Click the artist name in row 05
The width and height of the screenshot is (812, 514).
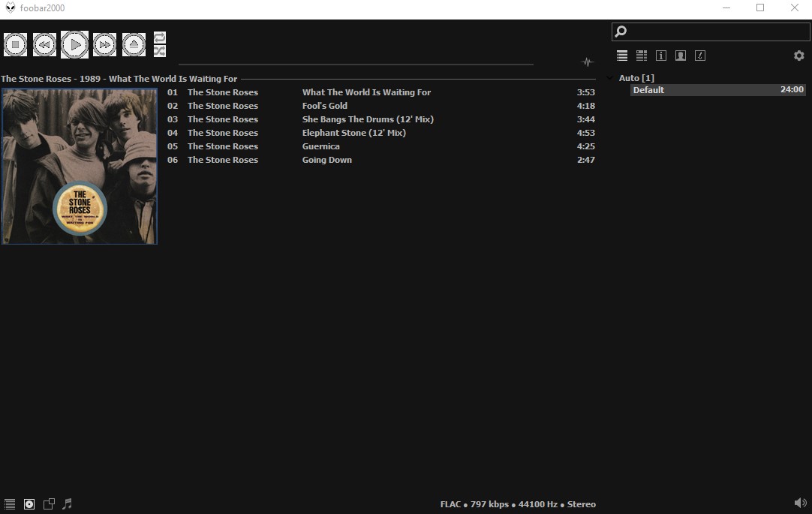pos(223,146)
